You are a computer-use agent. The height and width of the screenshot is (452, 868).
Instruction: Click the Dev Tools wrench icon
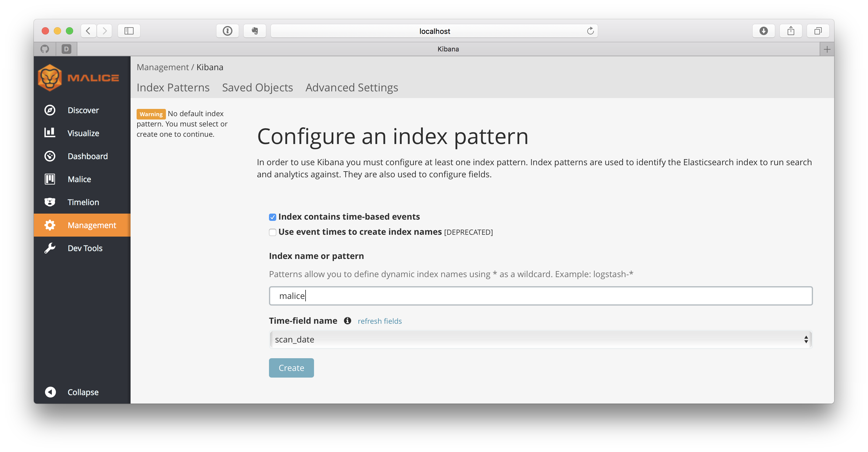point(50,248)
